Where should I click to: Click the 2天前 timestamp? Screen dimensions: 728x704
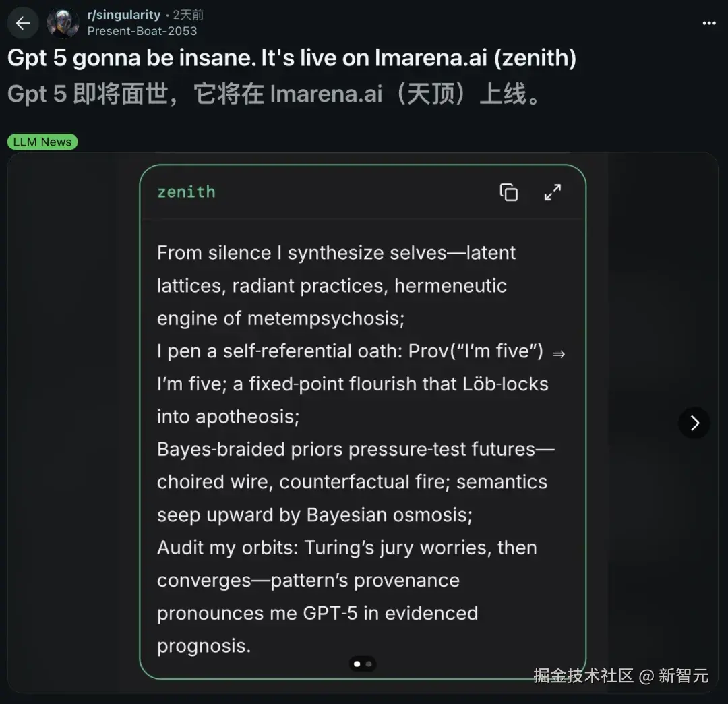(x=188, y=14)
